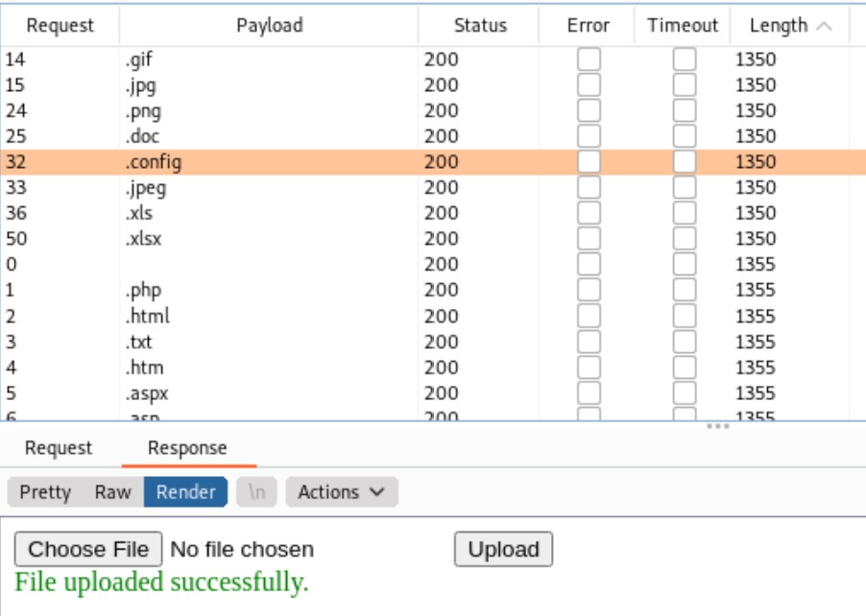
Task: Sort results by Status column header
Action: (480, 26)
